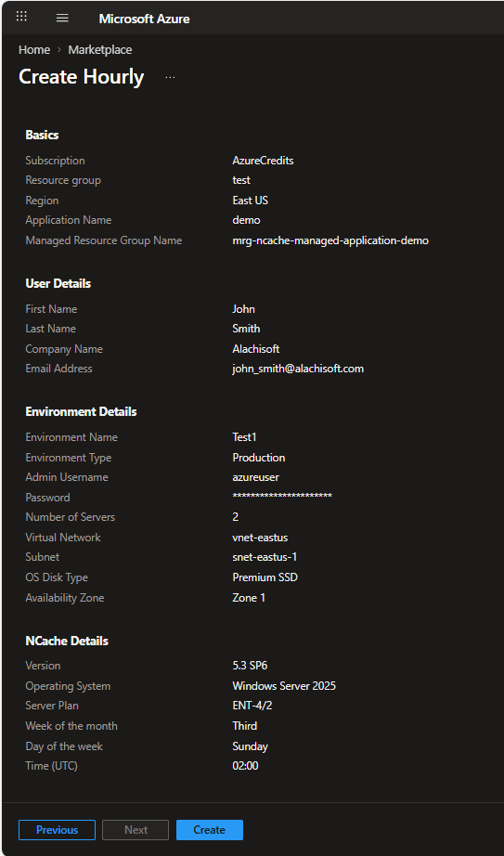Click the 'Environment Details' section heading

pyautogui.click(x=81, y=411)
